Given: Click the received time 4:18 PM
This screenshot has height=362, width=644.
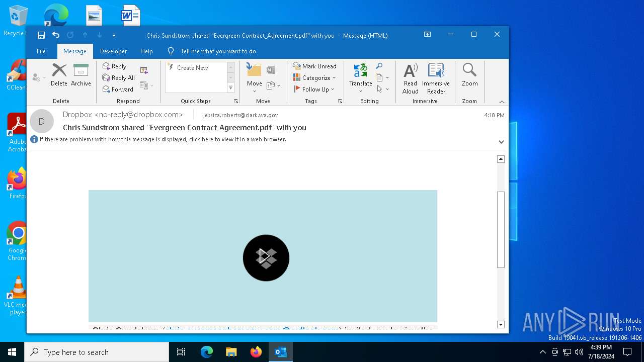Looking at the screenshot, I should (x=494, y=115).
